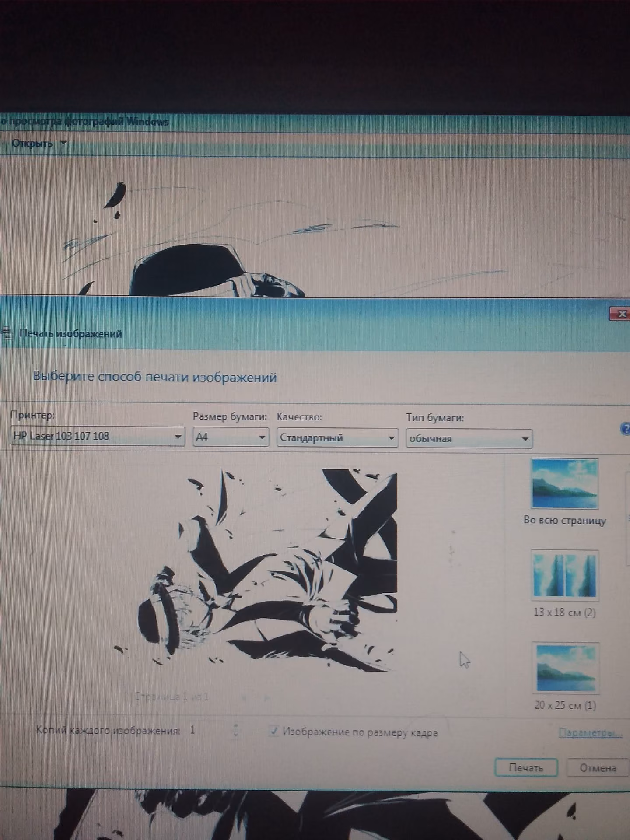The image size is (630, 840).
Task: Click the Параметры link
Action: coord(590,732)
